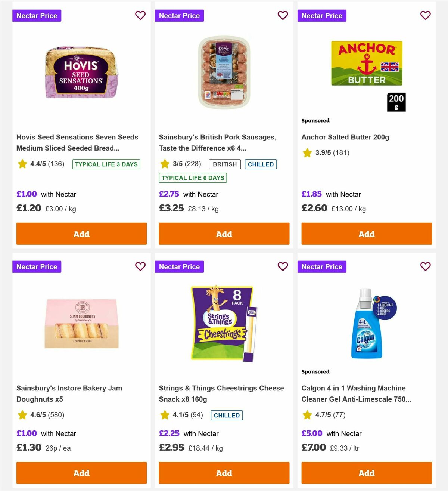This screenshot has width=448, height=491.
Task: Select the Nectar Price tab on Calgon product
Action: 322,266
